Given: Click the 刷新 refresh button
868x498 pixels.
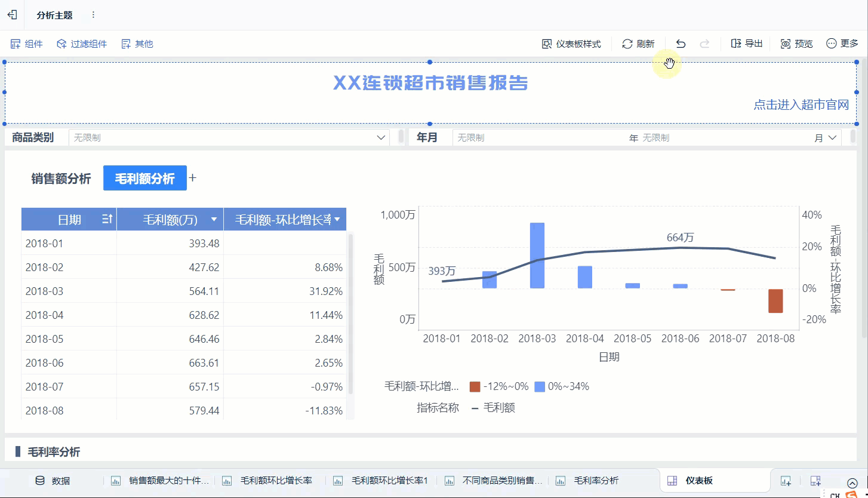Looking at the screenshot, I should pos(638,44).
